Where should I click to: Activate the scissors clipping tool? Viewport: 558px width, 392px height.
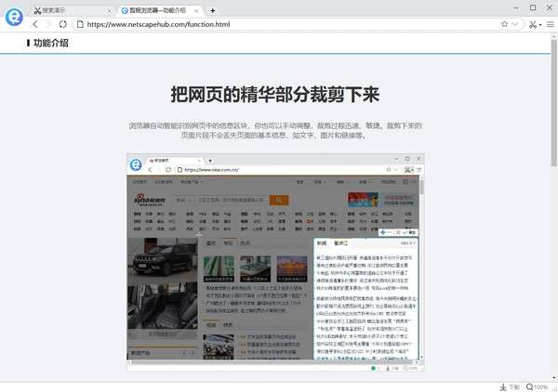click(532, 24)
